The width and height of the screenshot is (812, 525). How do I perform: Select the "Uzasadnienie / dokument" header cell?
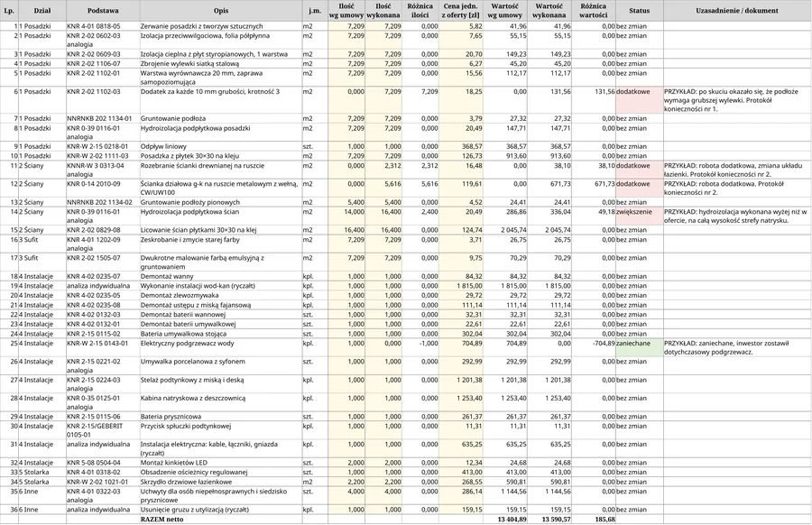pyautogui.click(x=737, y=10)
